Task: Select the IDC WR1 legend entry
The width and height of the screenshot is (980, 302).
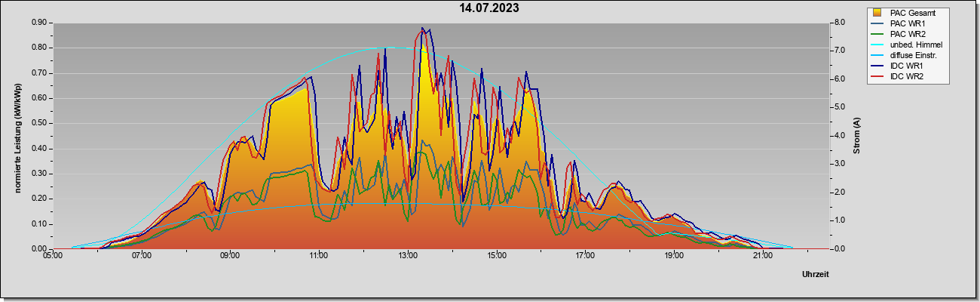Action: click(907, 66)
